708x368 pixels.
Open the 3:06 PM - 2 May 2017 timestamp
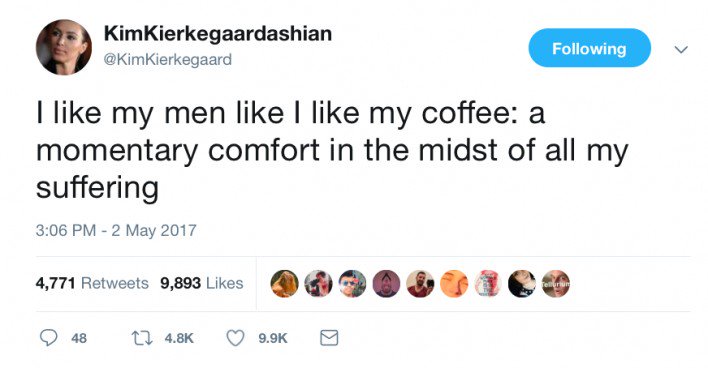click(116, 230)
